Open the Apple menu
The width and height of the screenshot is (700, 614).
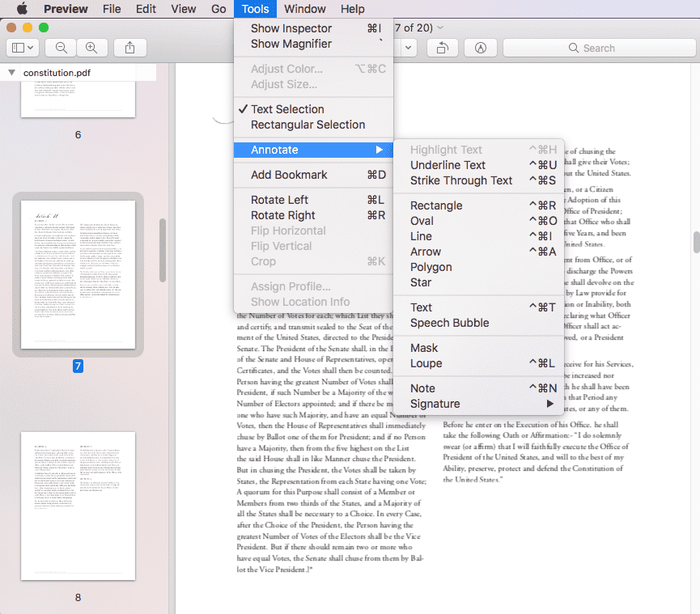point(22,9)
